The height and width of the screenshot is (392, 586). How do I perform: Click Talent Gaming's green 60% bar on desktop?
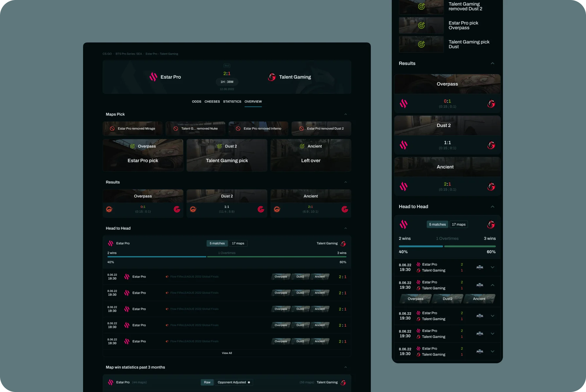tap(277, 257)
